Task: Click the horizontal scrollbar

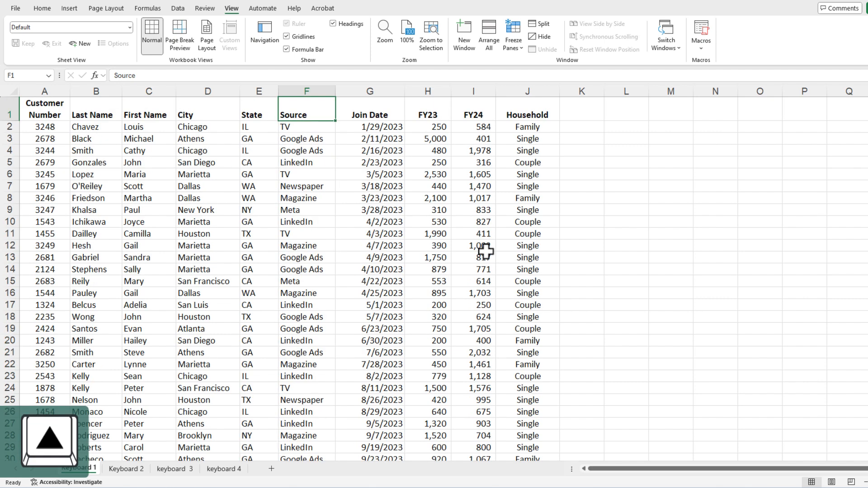Action: (723, 469)
